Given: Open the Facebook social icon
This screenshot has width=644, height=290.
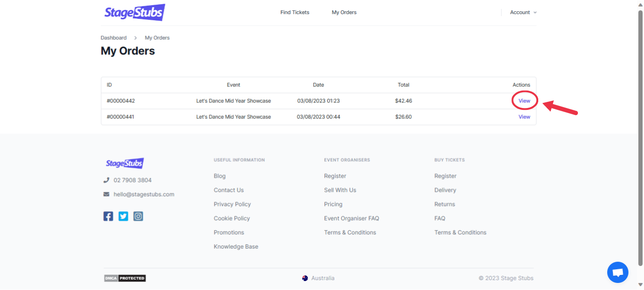Looking at the screenshot, I should [x=108, y=216].
